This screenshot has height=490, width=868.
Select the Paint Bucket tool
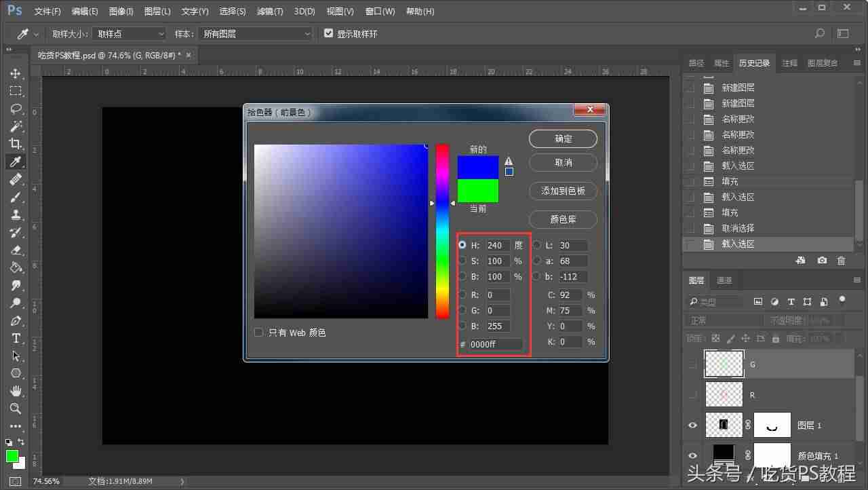pos(16,267)
